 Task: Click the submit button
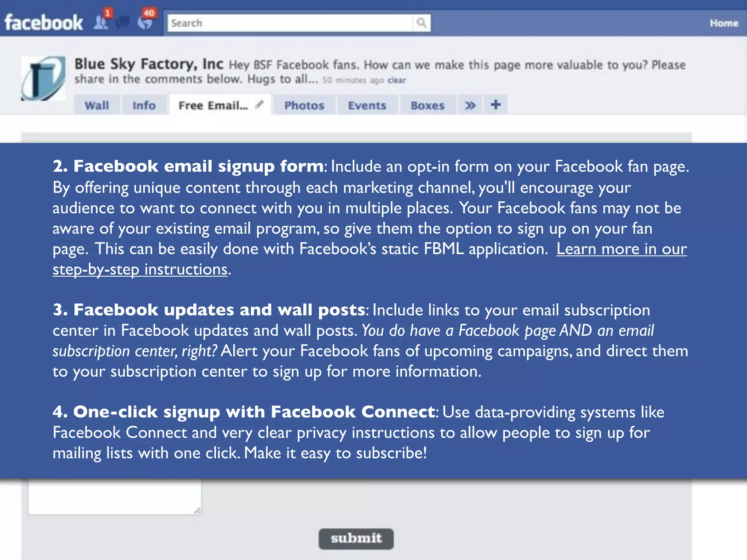pos(356,538)
